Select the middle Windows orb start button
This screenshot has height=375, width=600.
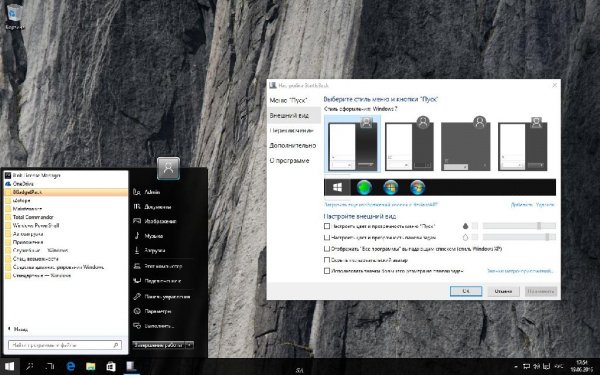391,188
